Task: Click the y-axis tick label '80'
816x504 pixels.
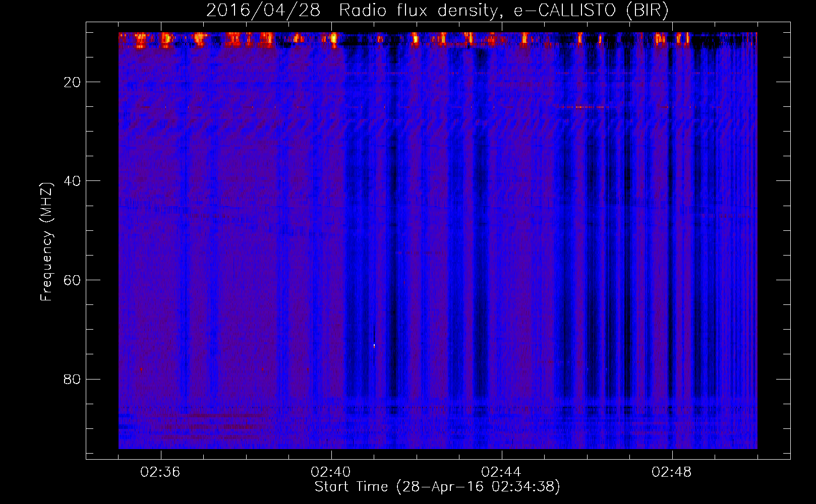Action: coord(72,379)
